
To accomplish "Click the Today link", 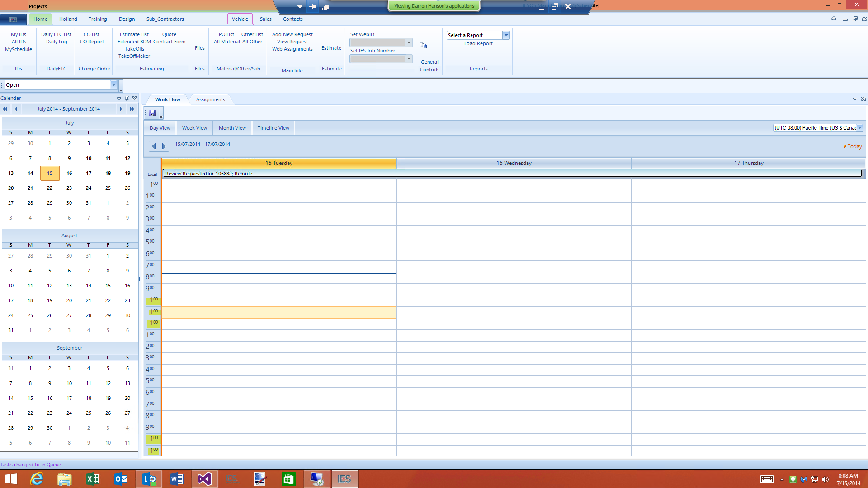I will pos(854,146).
